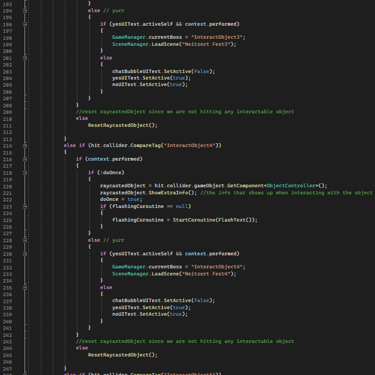
Task: Click the ShowExtraInfo() method call
Action: pyautogui.click(x=173, y=193)
